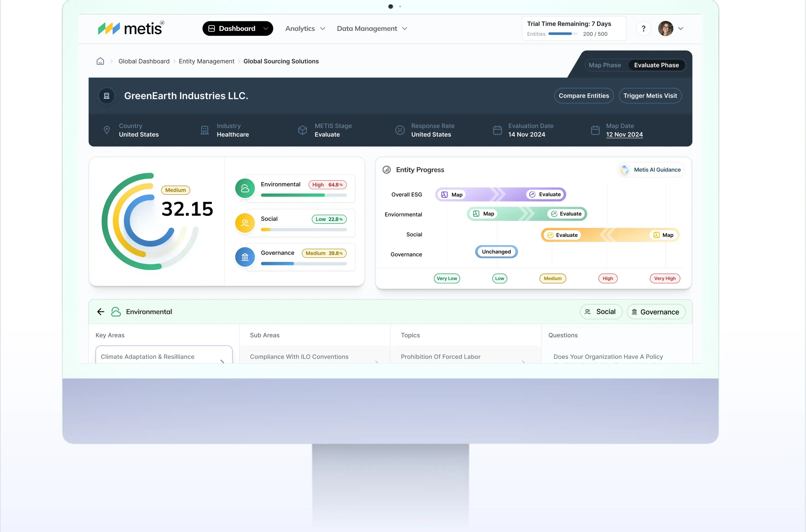This screenshot has width=806, height=532.
Task: Click the Evaluate icon in Overall ESG row
Action: pyautogui.click(x=532, y=194)
